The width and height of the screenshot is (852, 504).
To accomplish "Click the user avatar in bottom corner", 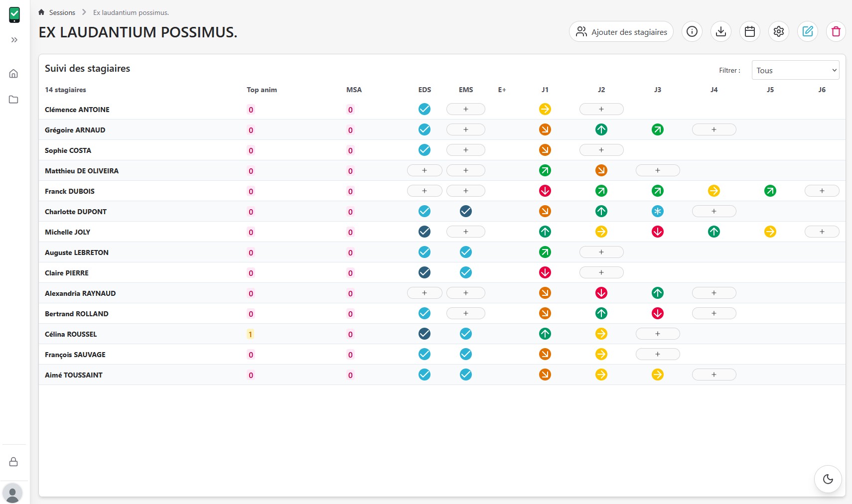I will pyautogui.click(x=12, y=493).
